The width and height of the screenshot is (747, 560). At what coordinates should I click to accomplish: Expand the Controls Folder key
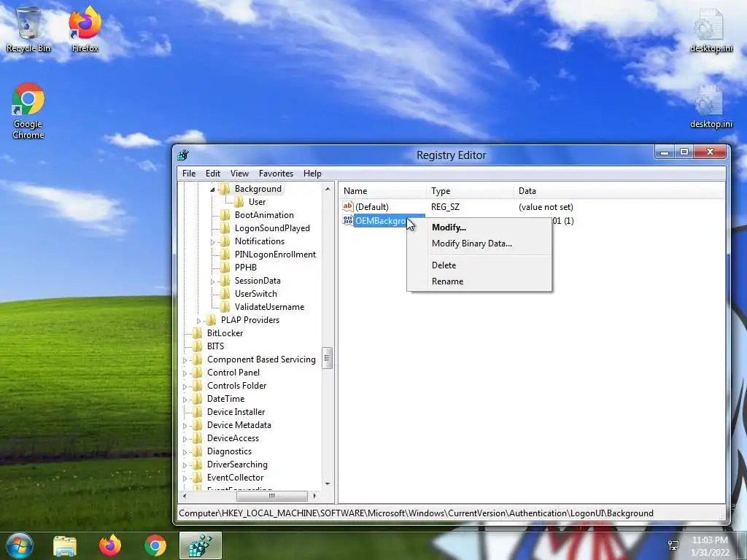[185, 386]
